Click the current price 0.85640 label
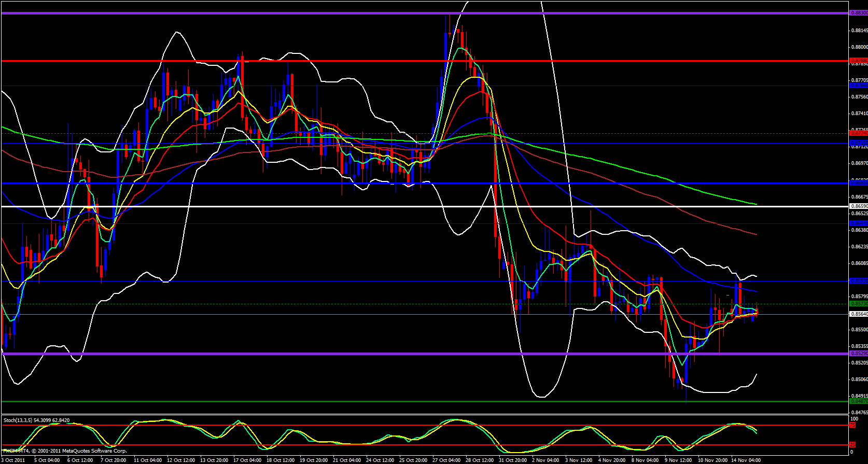 (x=858, y=314)
